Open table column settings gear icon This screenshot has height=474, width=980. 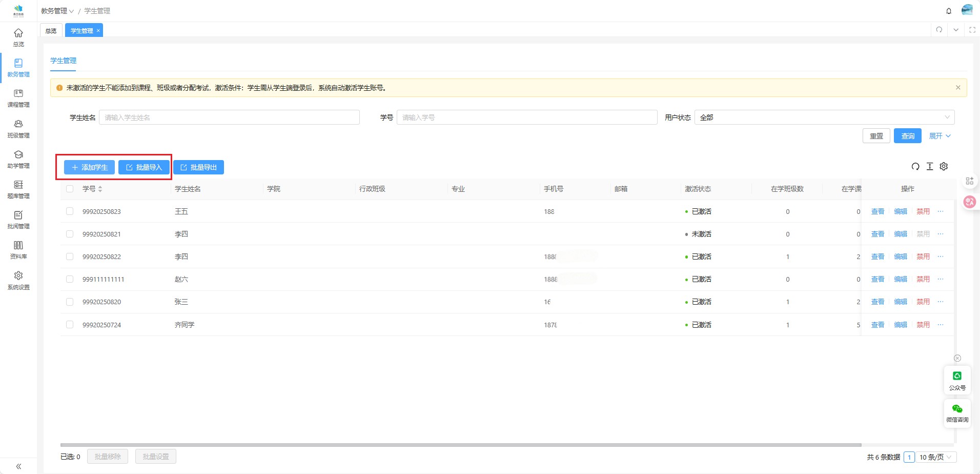[x=944, y=166]
